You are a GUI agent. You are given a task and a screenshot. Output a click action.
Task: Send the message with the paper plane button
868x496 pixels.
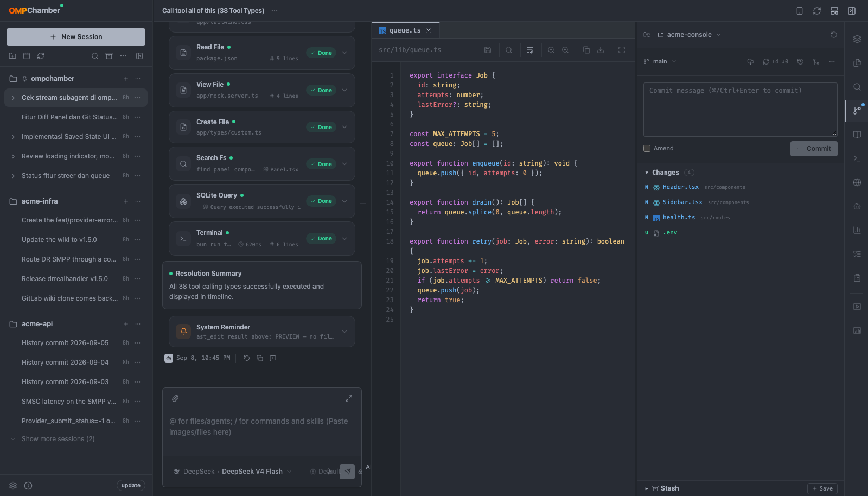[x=347, y=472]
